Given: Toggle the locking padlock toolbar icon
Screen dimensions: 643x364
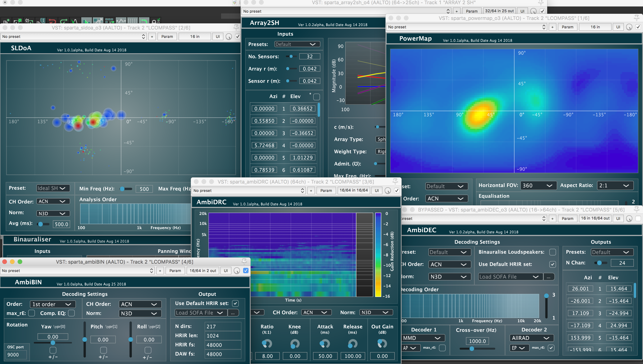Looking at the screenshot, I should [156, 21].
